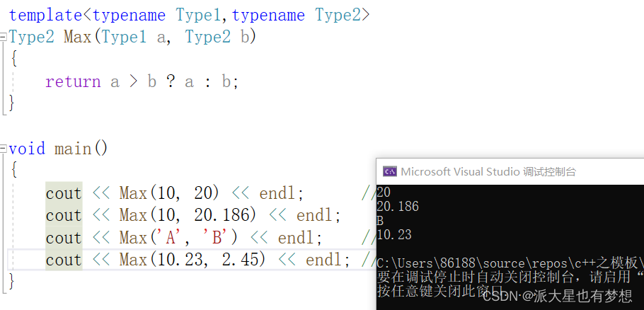
Task: Collapse the main function outline marker
Action: tap(3, 148)
